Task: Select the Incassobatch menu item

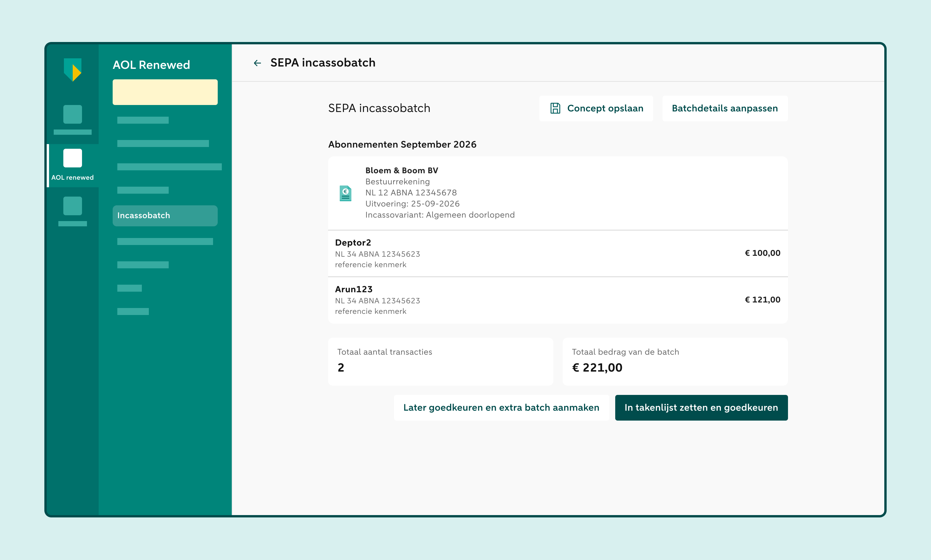Action: (165, 216)
